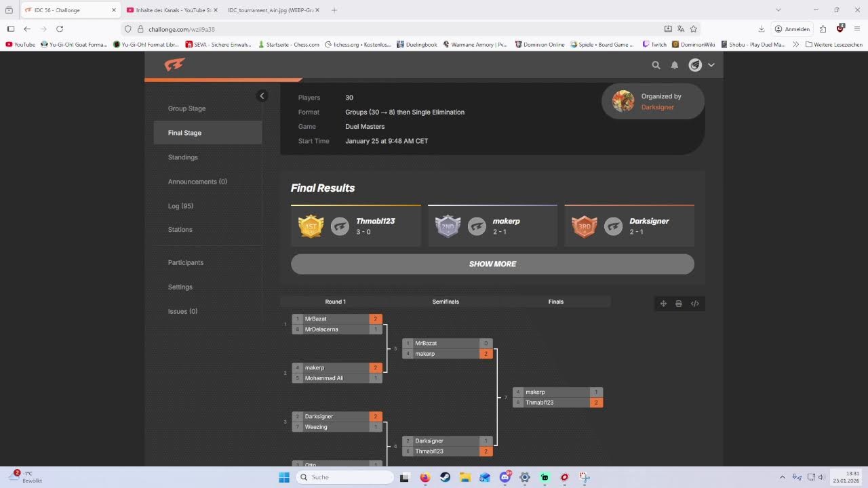Screen dimensions: 868x488
Task: Go to Standings
Action: click(x=183, y=157)
